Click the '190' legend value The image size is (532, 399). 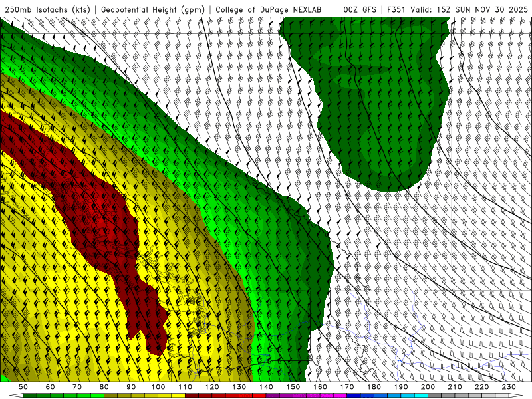pos(401,387)
